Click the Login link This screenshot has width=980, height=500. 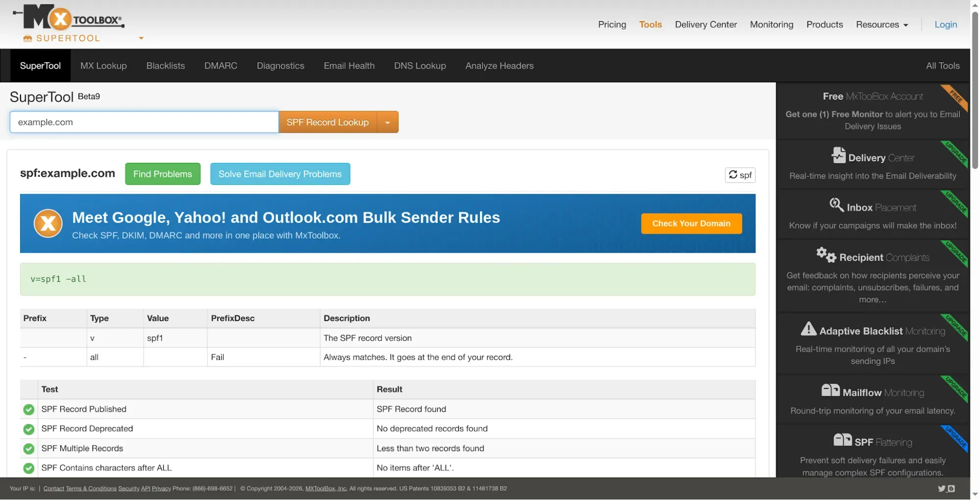[945, 25]
